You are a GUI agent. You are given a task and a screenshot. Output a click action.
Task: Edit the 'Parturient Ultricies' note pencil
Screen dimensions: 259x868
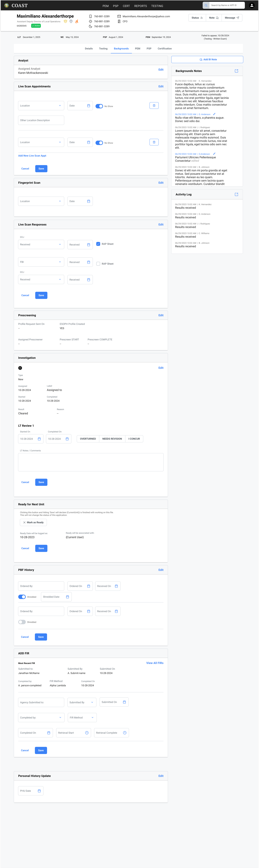214,154
